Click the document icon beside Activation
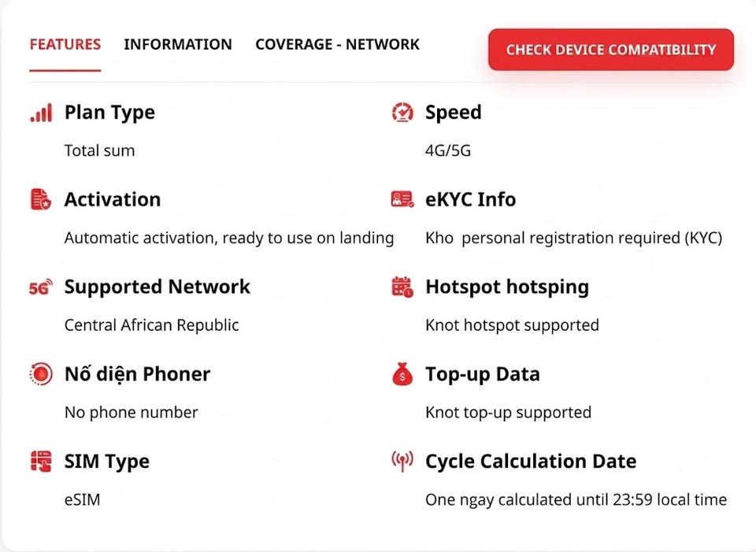Screen dimensions: 756x552 pyautogui.click(x=41, y=199)
